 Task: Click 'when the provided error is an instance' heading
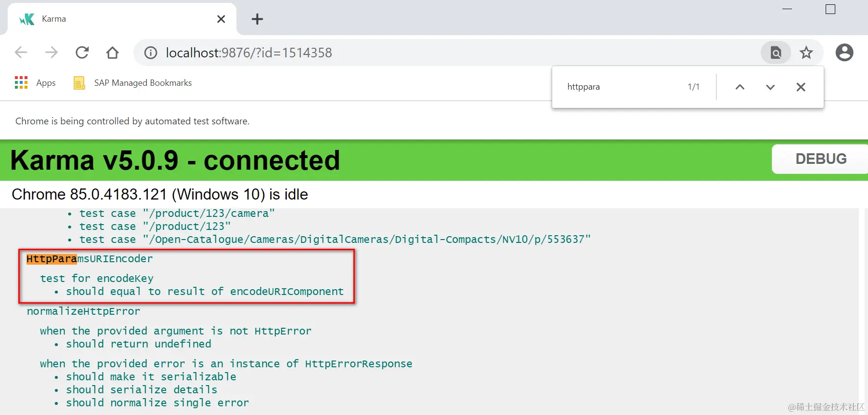(x=226, y=364)
